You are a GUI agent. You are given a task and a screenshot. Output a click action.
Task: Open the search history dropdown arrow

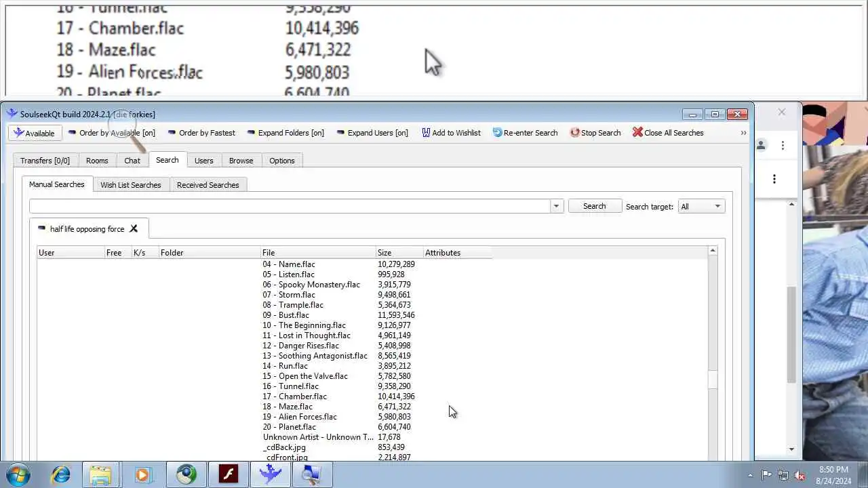(x=557, y=206)
